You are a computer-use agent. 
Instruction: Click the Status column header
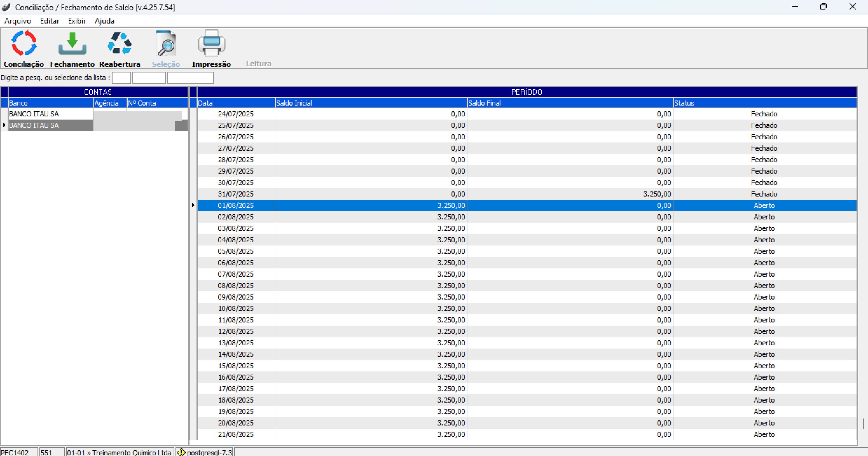tap(764, 103)
